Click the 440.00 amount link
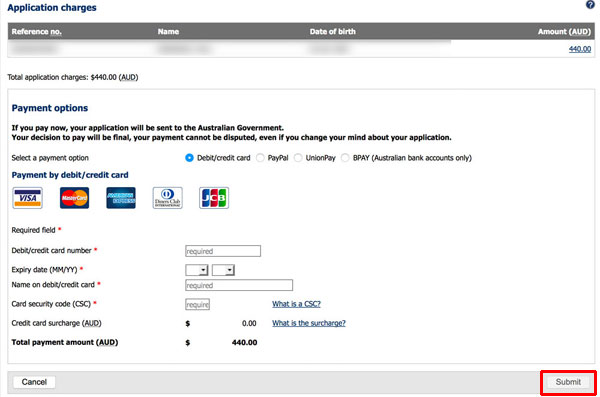Image resolution: width=600 pixels, height=397 pixels. tap(580, 49)
